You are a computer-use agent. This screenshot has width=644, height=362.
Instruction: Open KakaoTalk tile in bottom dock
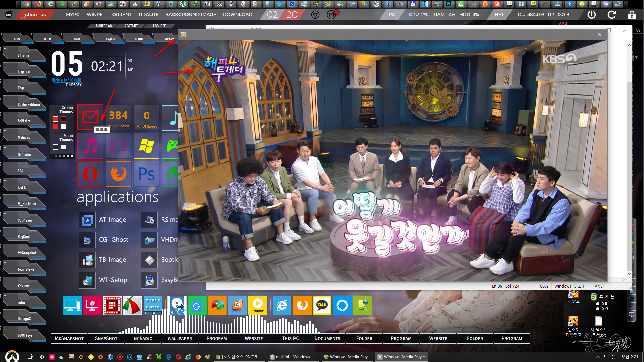pos(322,305)
